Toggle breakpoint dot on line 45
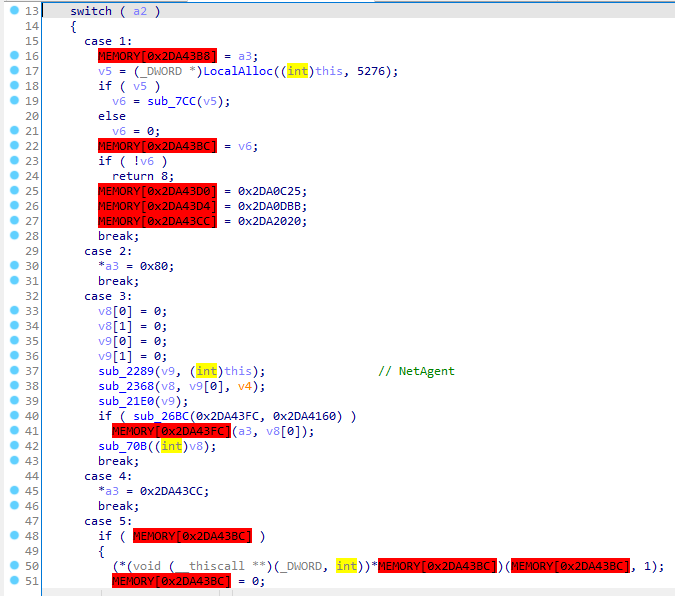675x596 pixels. pos(14,490)
